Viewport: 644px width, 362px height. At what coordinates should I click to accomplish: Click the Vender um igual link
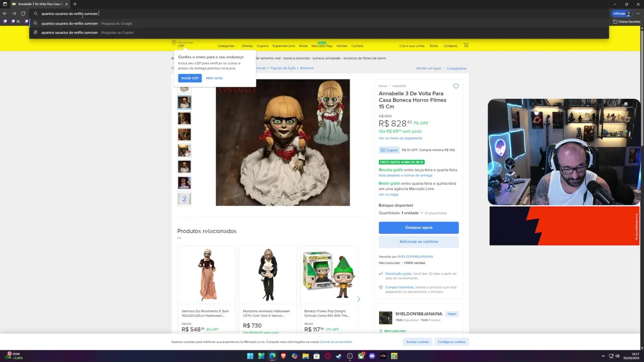click(x=428, y=68)
